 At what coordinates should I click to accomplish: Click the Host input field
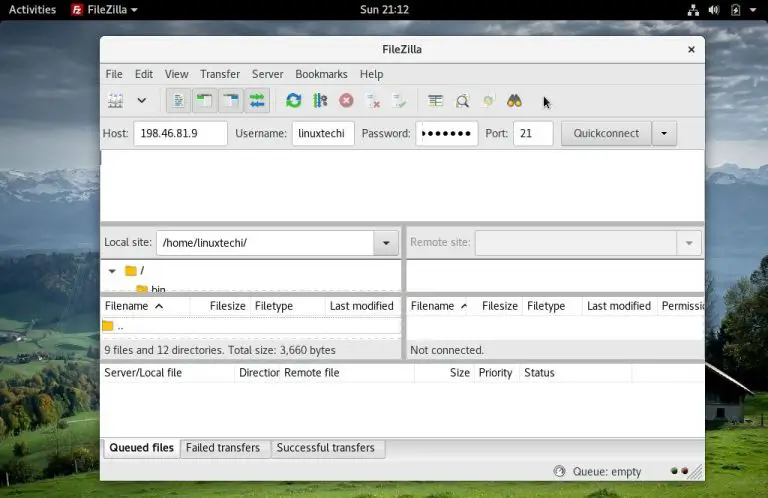click(180, 133)
